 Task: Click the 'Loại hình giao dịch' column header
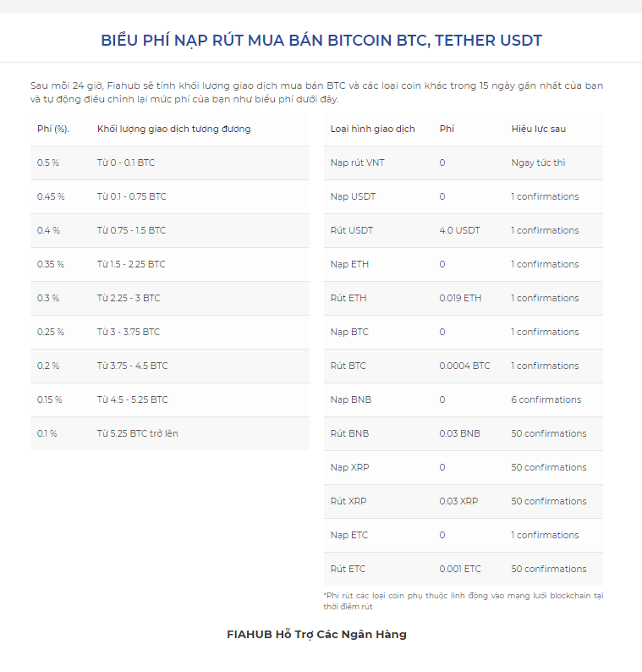373,129
